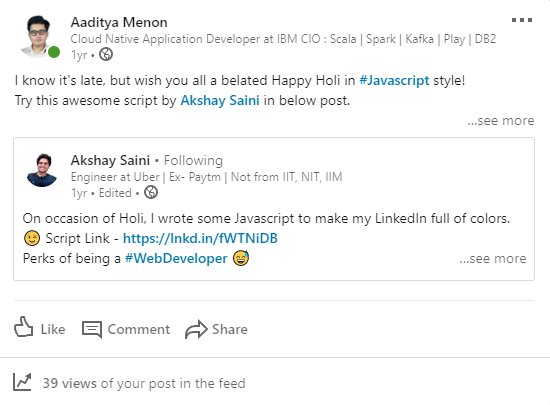Open the lnkd.in script link
The width and height of the screenshot is (550, 405).
pyautogui.click(x=200, y=238)
